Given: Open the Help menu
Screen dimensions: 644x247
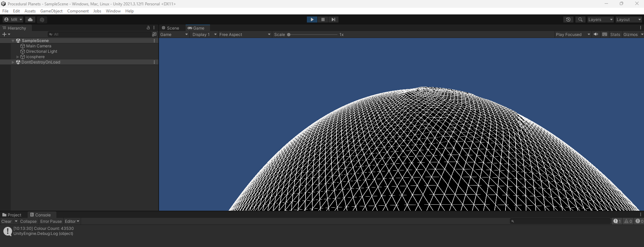Looking at the screenshot, I should 129,11.
